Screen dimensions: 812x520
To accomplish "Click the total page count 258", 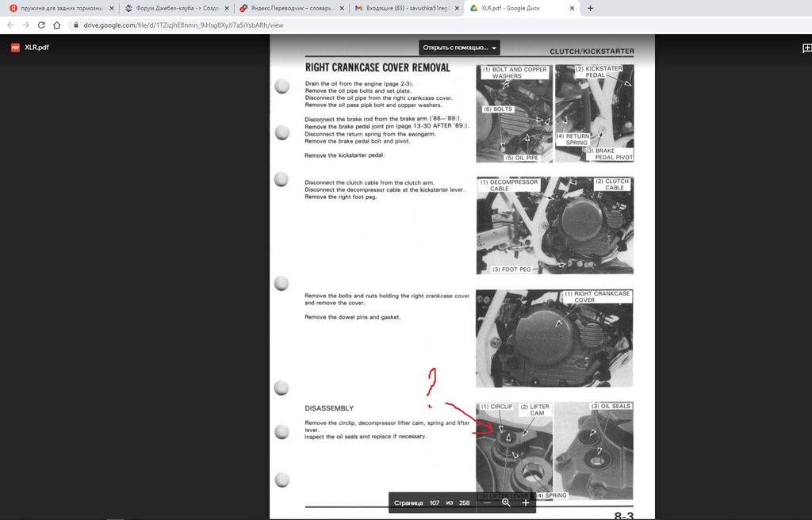I will pyautogui.click(x=464, y=503).
